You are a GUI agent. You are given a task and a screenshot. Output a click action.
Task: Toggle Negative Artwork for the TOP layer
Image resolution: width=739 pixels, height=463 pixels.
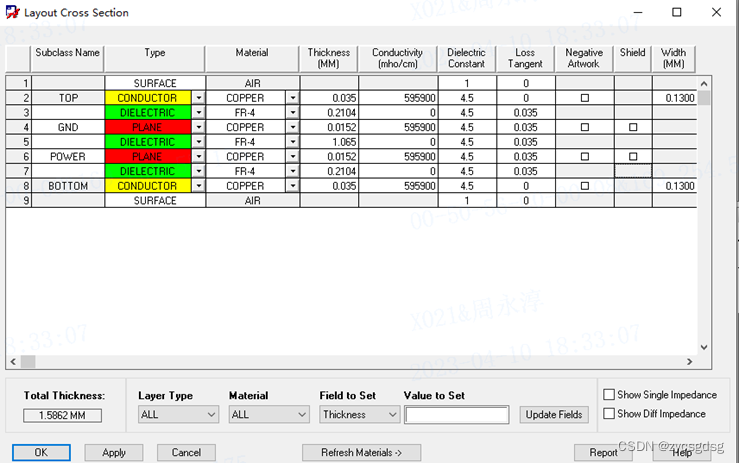coord(584,99)
